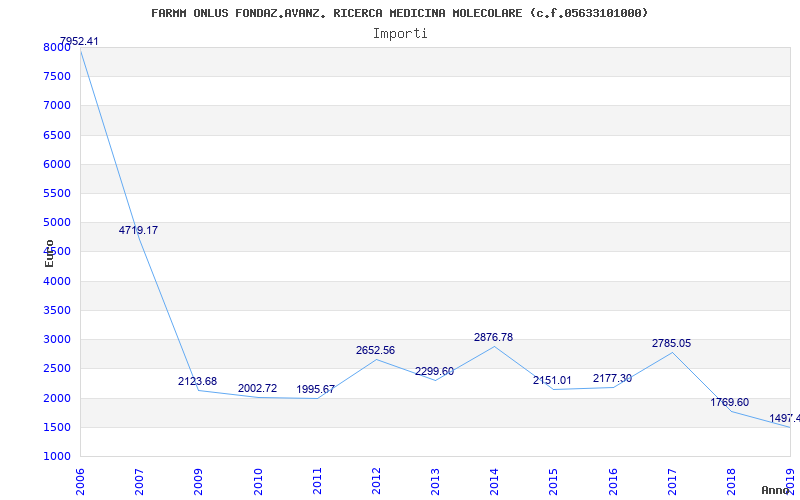Select data label 2299.60

(x=434, y=371)
